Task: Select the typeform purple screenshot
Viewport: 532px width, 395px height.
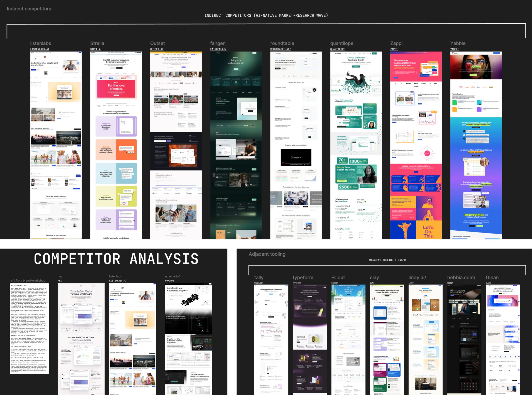Action: coord(310,340)
